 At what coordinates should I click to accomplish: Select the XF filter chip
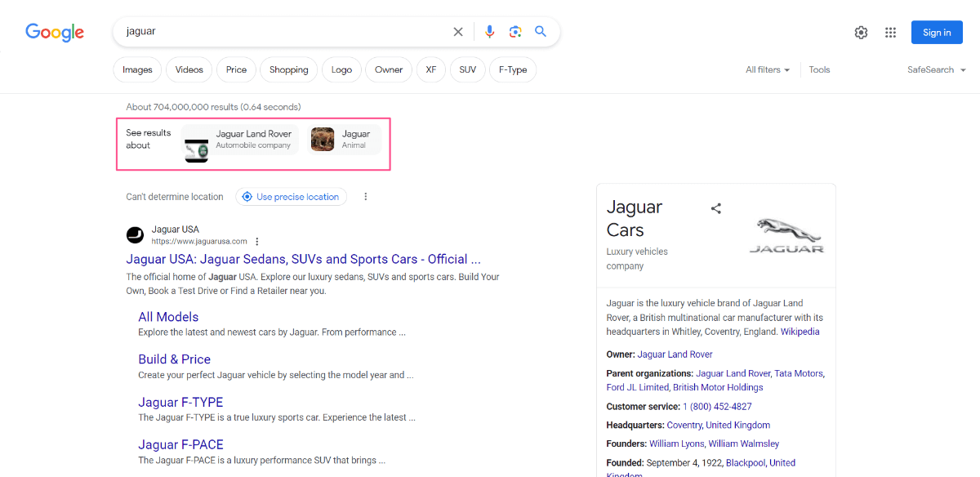point(431,70)
